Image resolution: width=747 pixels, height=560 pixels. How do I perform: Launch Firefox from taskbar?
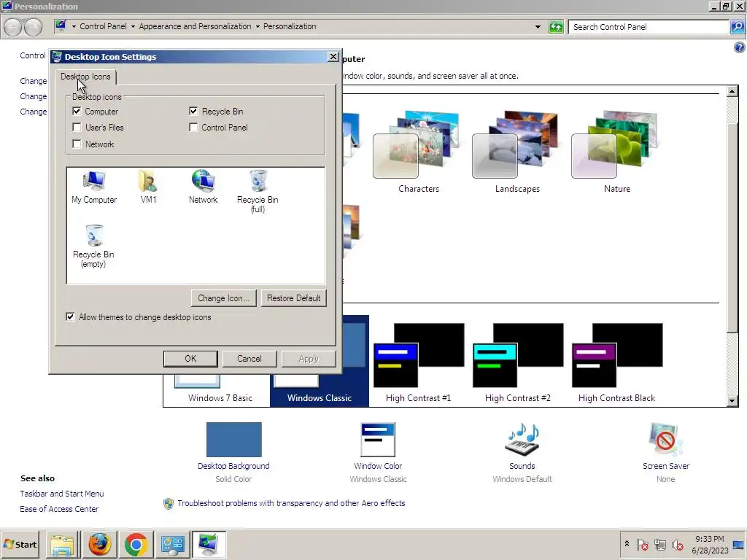point(99,545)
